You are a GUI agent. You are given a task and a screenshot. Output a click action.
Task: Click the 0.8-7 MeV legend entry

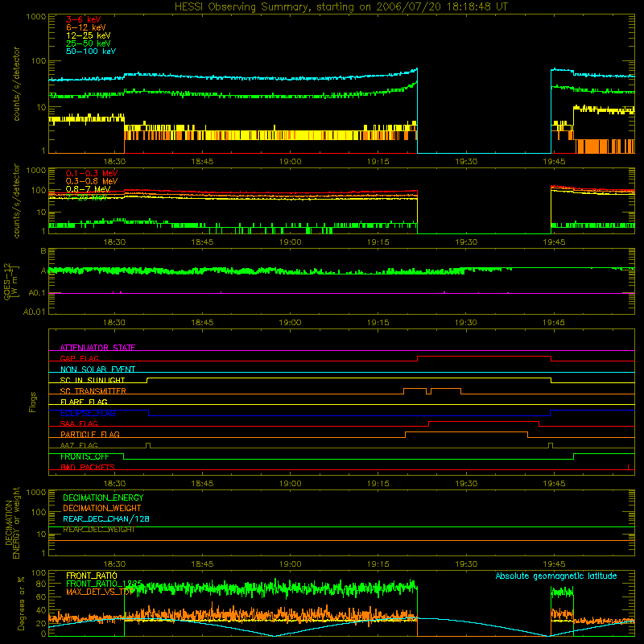88,189
